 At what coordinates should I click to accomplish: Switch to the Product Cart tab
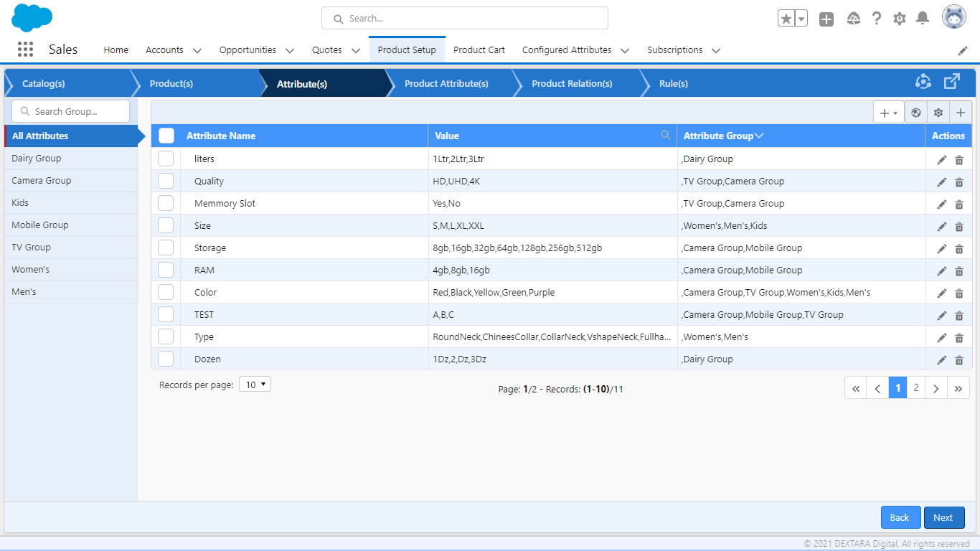click(x=479, y=50)
